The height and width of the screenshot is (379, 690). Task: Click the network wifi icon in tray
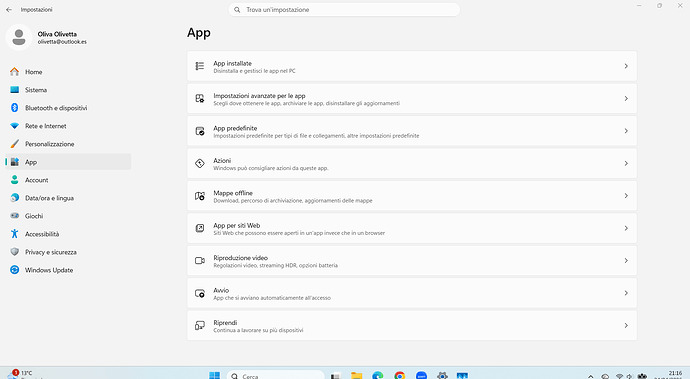pyautogui.click(x=619, y=376)
